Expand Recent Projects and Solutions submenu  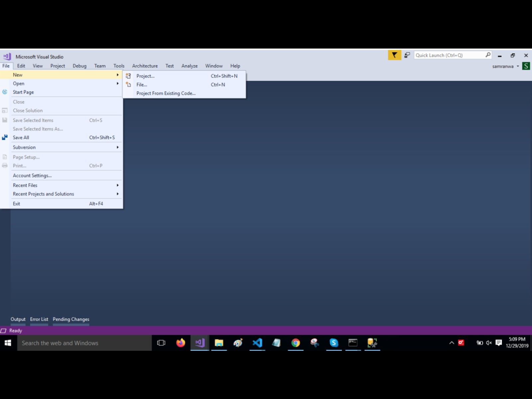tap(62, 194)
